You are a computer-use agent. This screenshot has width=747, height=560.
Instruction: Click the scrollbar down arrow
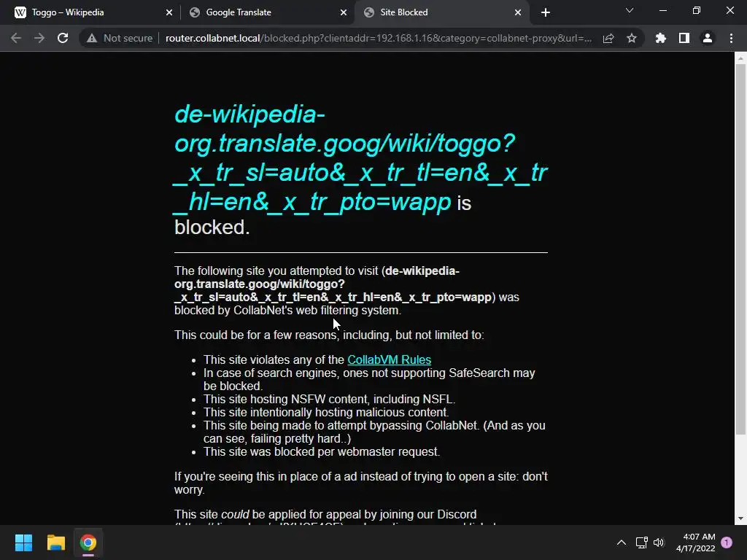point(740,518)
